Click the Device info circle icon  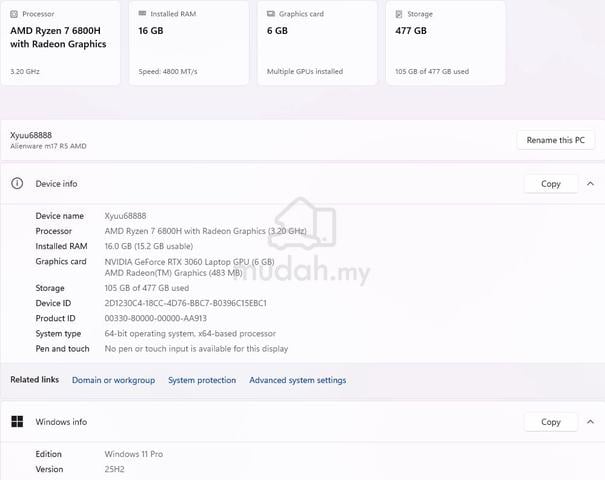[x=17, y=183]
